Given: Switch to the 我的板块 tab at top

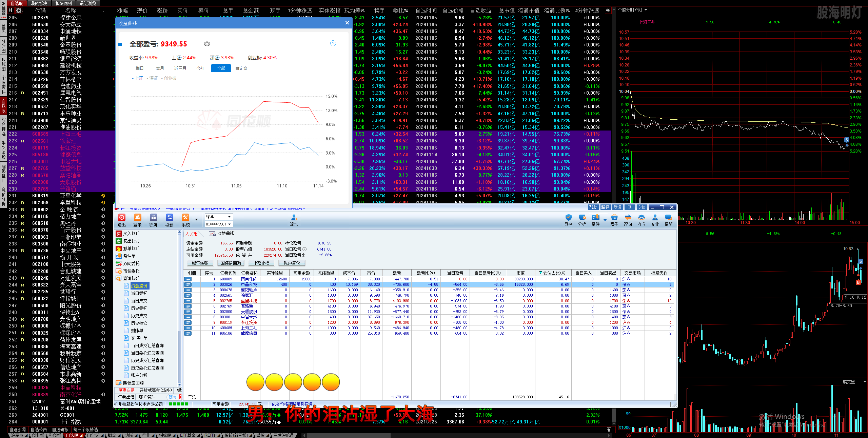Looking at the screenshot, I should 39,3.
